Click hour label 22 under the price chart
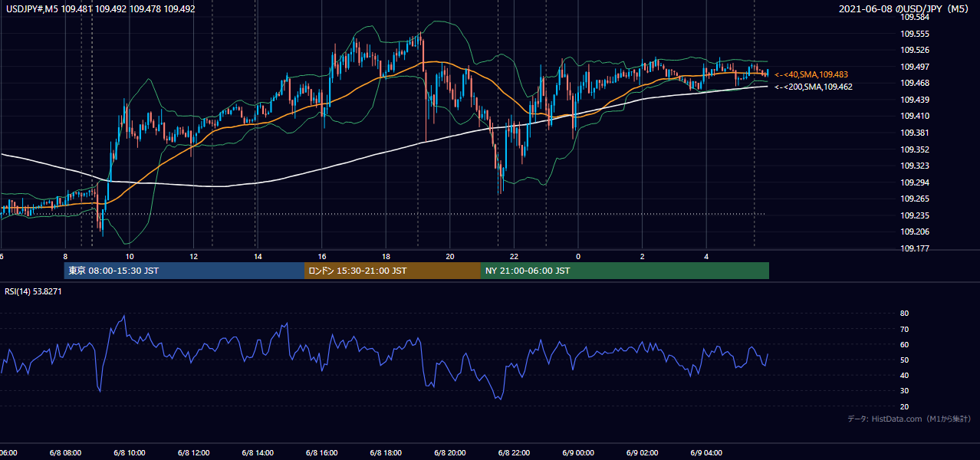This screenshot has height=460, width=980. pos(514,256)
